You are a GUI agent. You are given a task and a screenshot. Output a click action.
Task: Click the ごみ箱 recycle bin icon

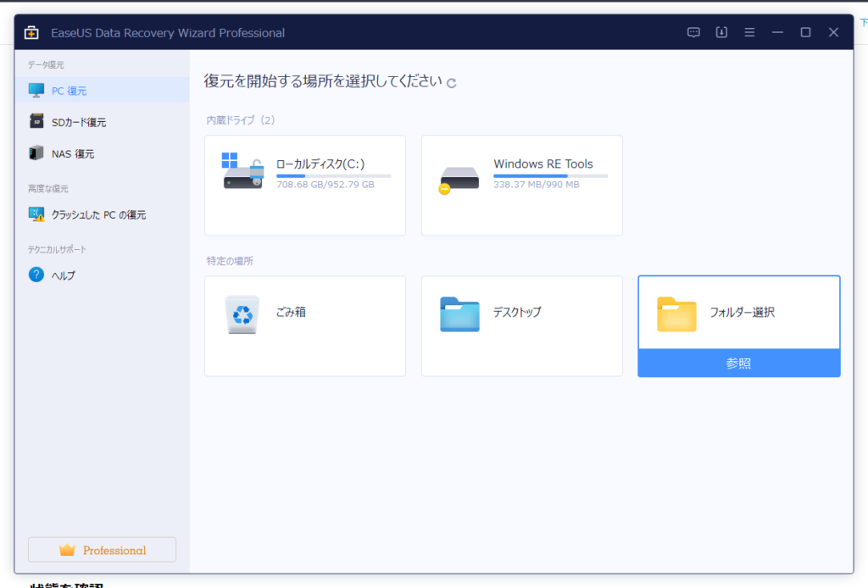pyautogui.click(x=243, y=313)
